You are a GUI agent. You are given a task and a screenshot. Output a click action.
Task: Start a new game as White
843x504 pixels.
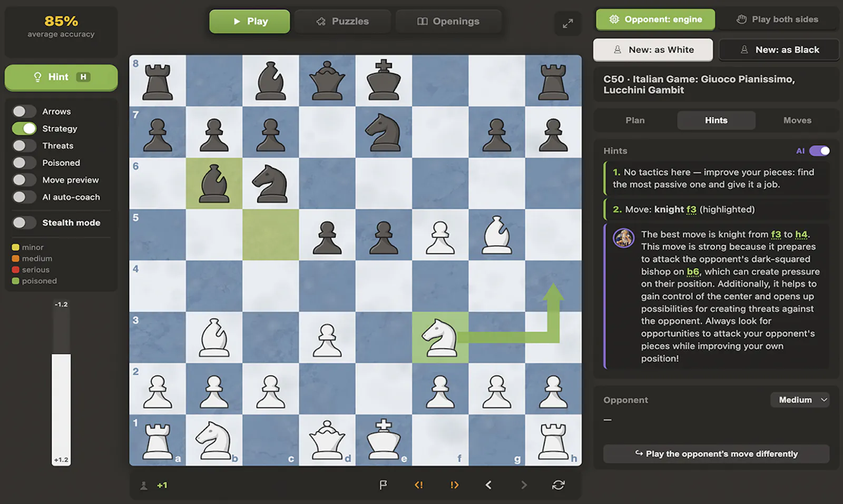point(653,50)
